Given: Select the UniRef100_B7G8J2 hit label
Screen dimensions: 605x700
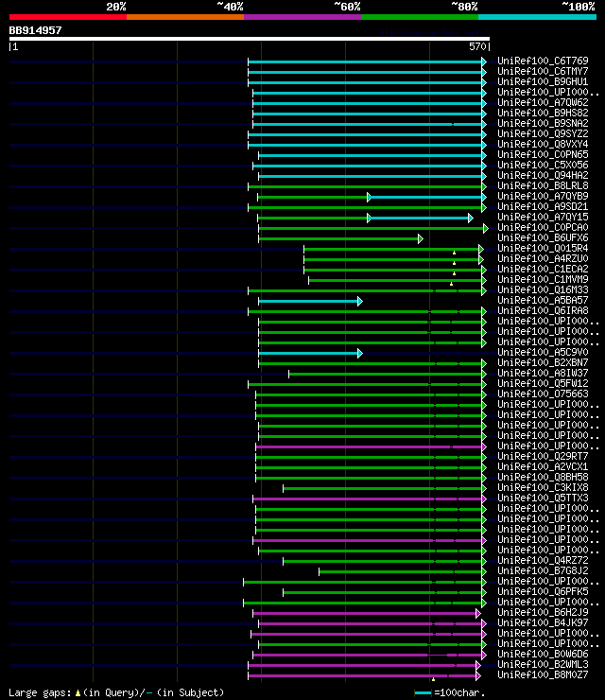Looking at the screenshot, I should pyautogui.click(x=543, y=571).
